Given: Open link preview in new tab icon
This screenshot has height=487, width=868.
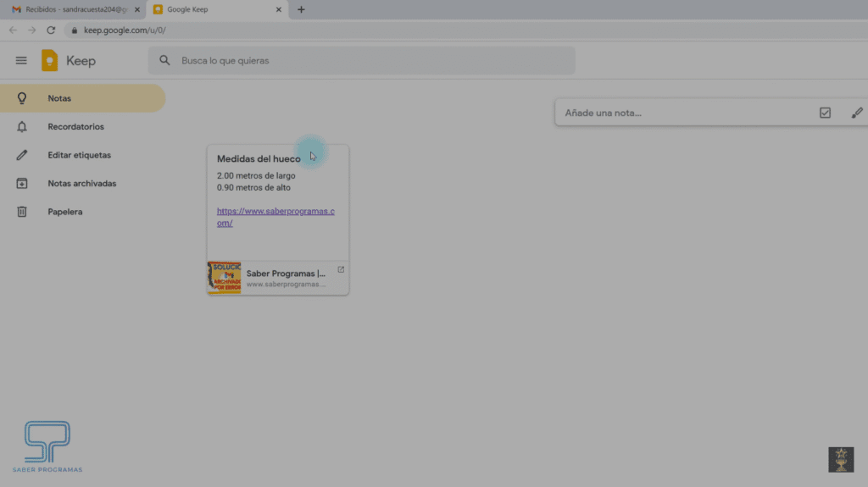Looking at the screenshot, I should (x=341, y=269).
